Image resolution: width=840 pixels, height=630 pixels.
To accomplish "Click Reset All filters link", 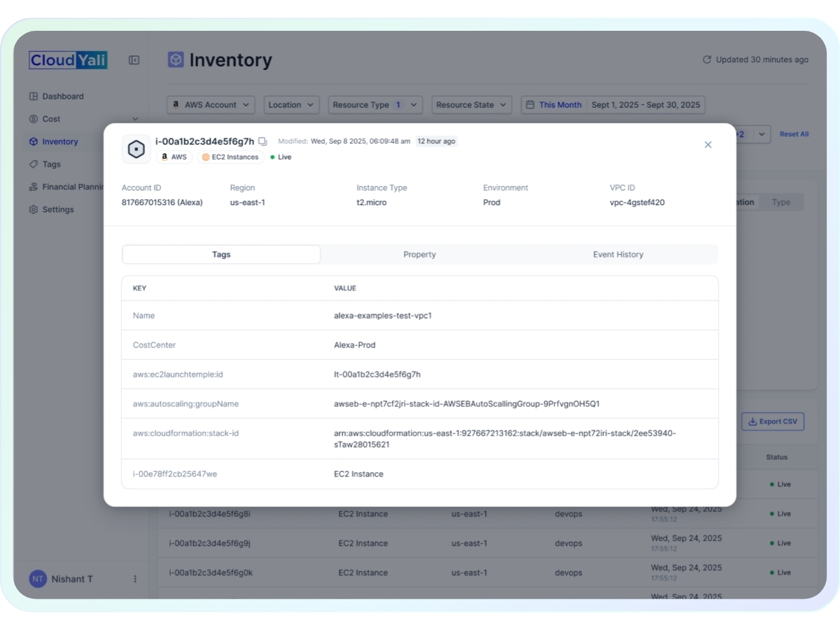I will pos(794,134).
